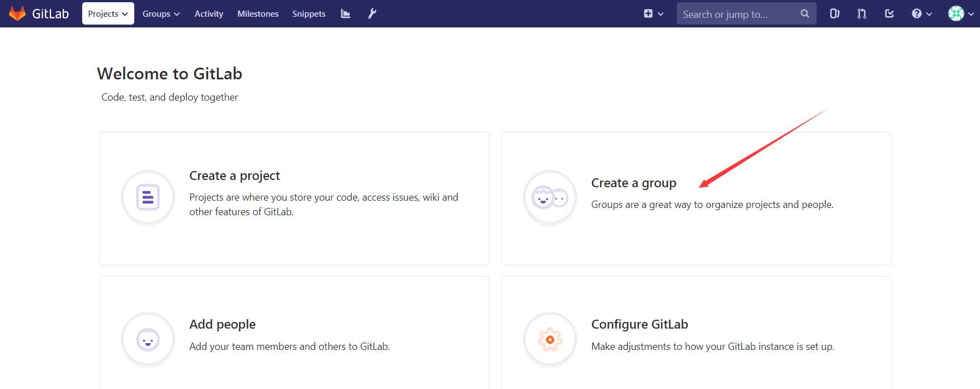Open the user avatar menu

pyautogui.click(x=960, y=13)
